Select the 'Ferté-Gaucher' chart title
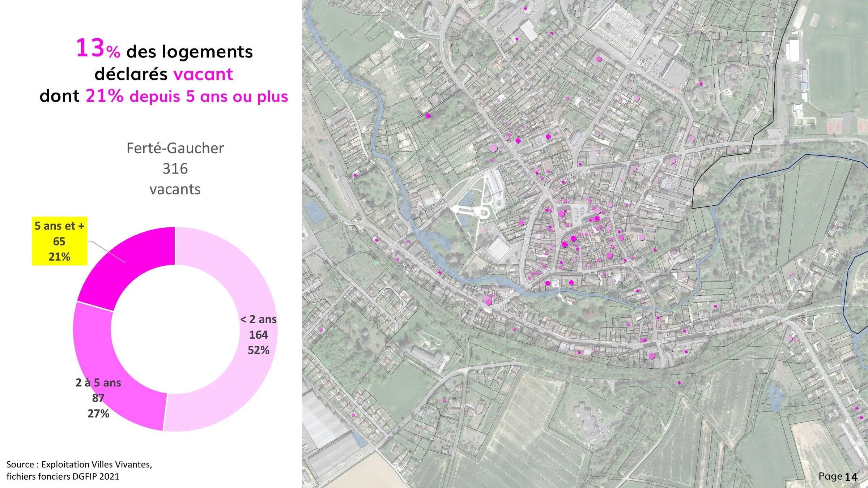 tap(175, 148)
